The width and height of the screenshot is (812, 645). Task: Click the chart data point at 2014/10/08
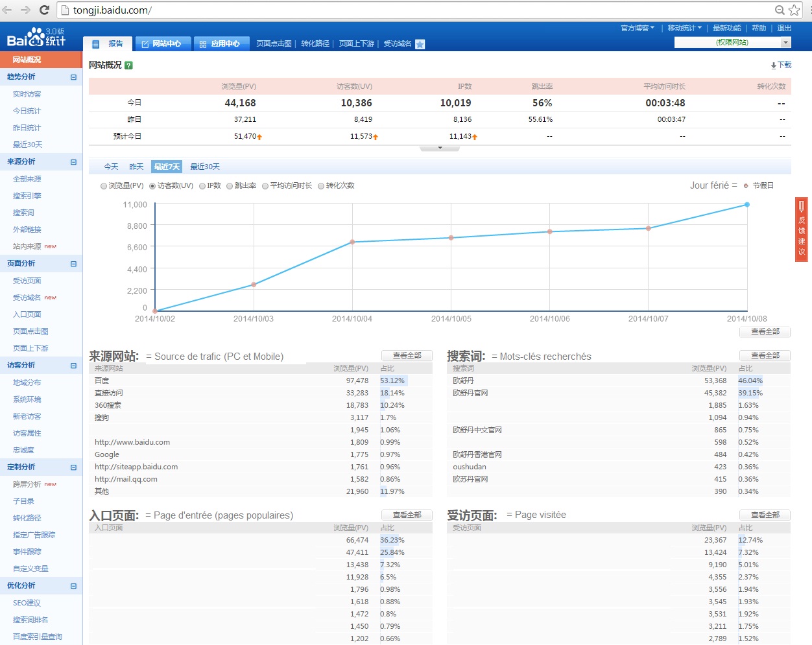(x=747, y=204)
